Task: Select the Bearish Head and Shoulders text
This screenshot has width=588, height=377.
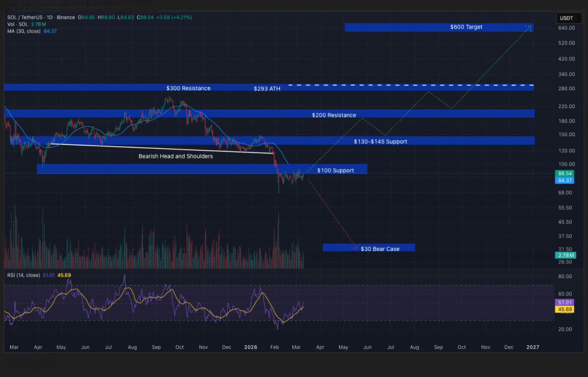Action: (x=176, y=156)
